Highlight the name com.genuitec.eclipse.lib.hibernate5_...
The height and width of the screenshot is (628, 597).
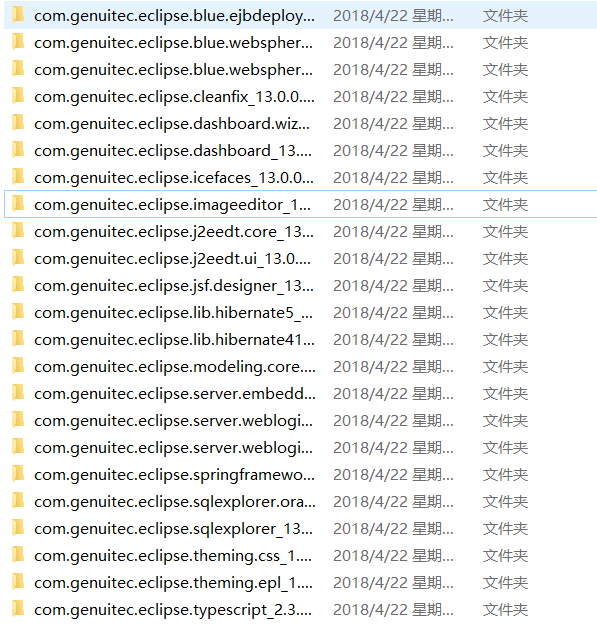pos(173,313)
